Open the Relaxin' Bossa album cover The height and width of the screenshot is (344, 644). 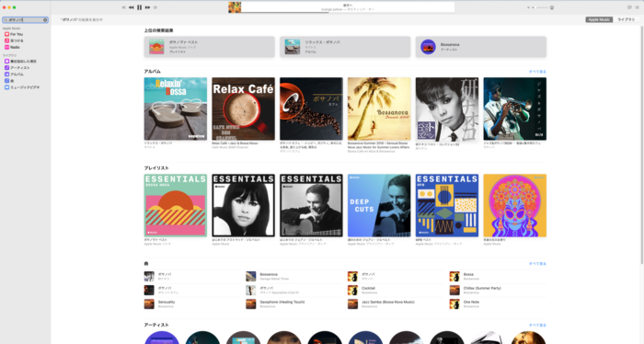[x=176, y=109]
